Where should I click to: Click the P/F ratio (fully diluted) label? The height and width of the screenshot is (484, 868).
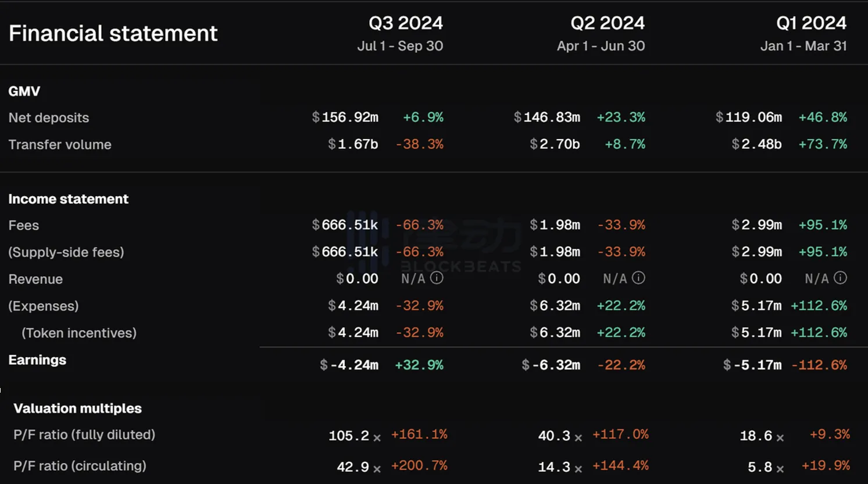(x=84, y=435)
